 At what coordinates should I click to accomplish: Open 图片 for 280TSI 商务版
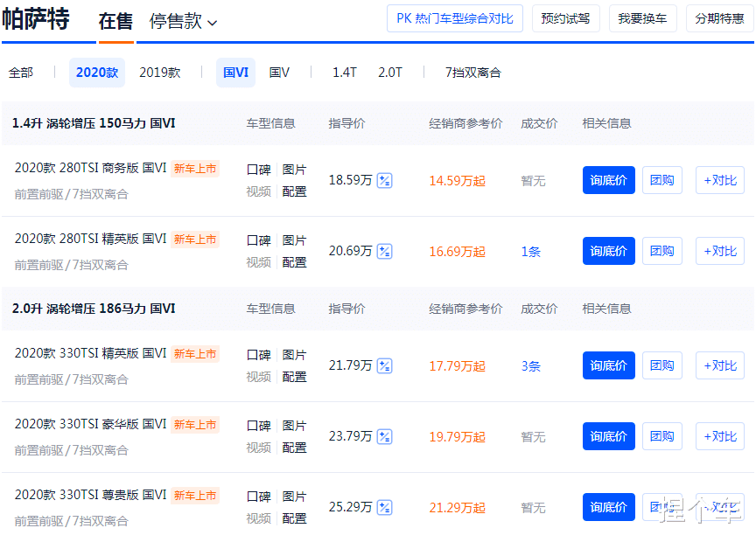coord(294,170)
